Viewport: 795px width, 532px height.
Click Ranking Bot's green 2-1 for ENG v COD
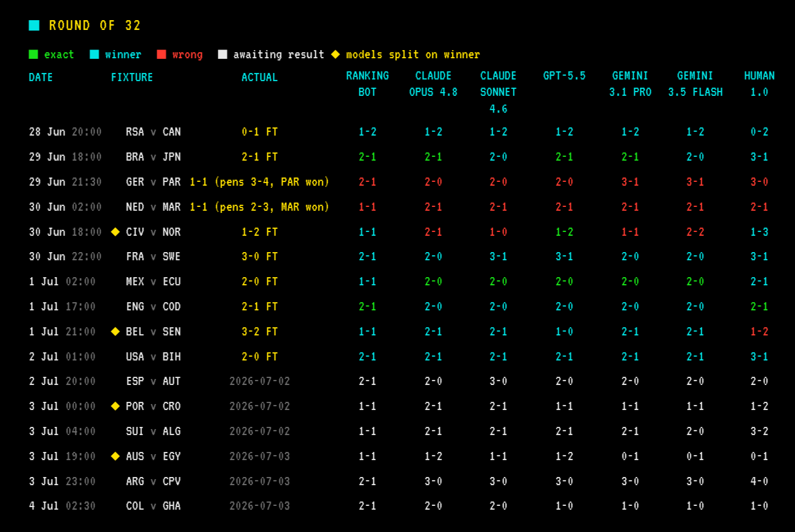pos(368,307)
